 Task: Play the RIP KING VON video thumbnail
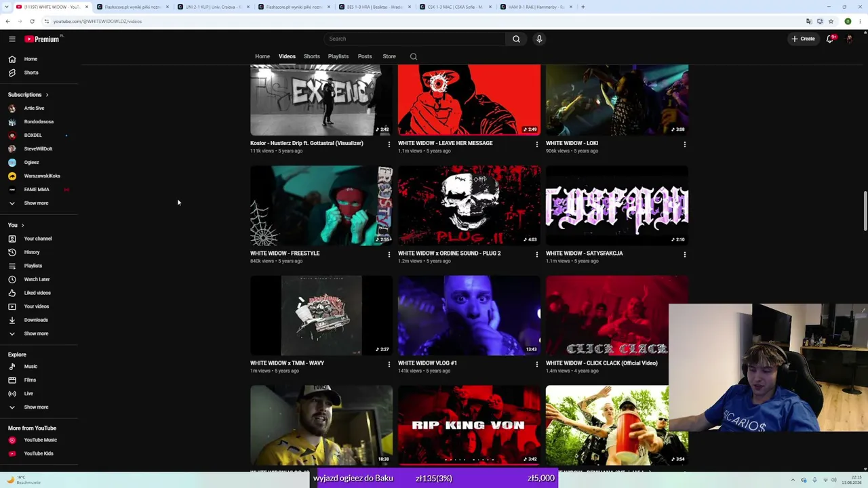tap(469, 426)
